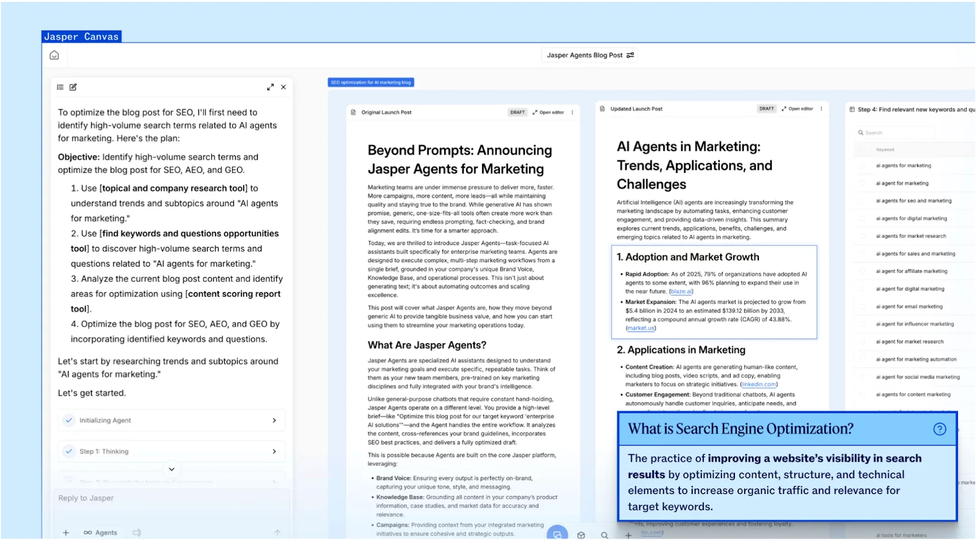
Task: Click DRAFT badge on Updated Launch Post
Action: 767,108
